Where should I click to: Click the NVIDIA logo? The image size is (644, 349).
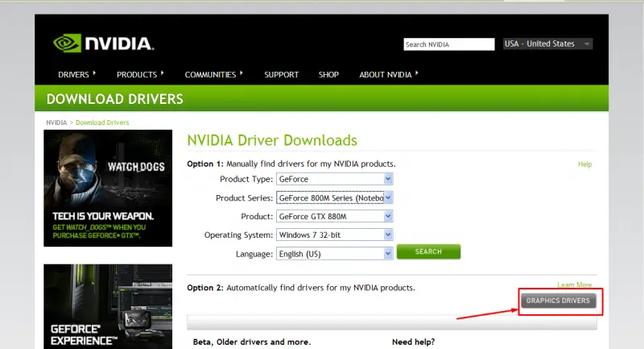[104, 44]
